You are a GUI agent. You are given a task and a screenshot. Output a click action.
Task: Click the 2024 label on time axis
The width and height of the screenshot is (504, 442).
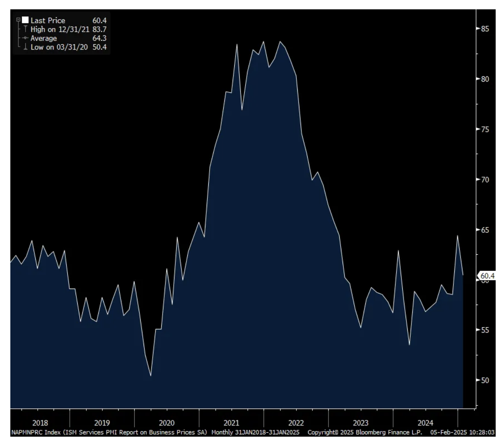click(x=425, y=423)
